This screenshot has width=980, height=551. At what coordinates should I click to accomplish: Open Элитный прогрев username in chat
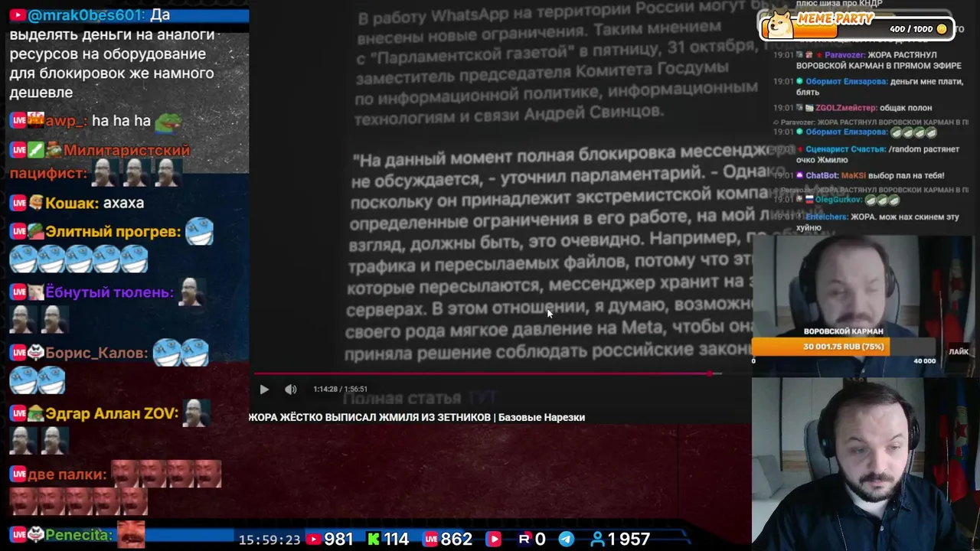coord(113,232)
